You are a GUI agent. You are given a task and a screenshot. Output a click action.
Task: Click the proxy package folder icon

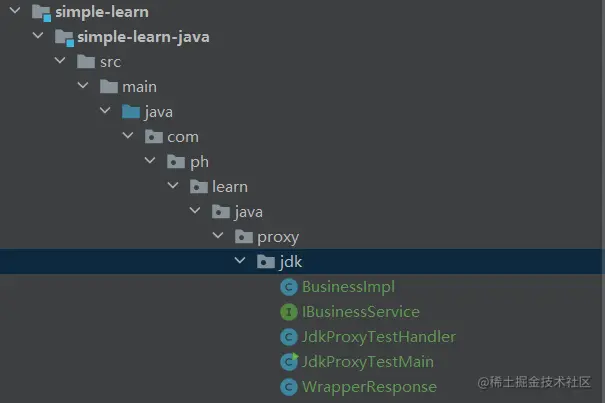[x=244, y=237]
